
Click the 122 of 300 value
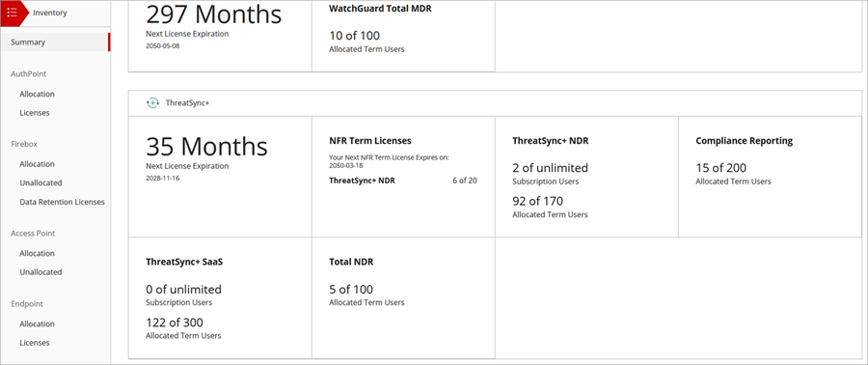[x=175, y=323]
